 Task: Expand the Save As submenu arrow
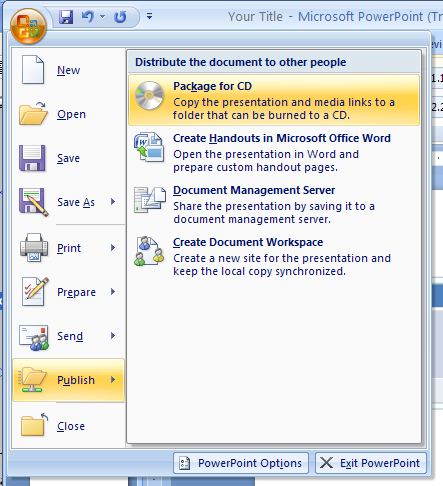[113, 202]
